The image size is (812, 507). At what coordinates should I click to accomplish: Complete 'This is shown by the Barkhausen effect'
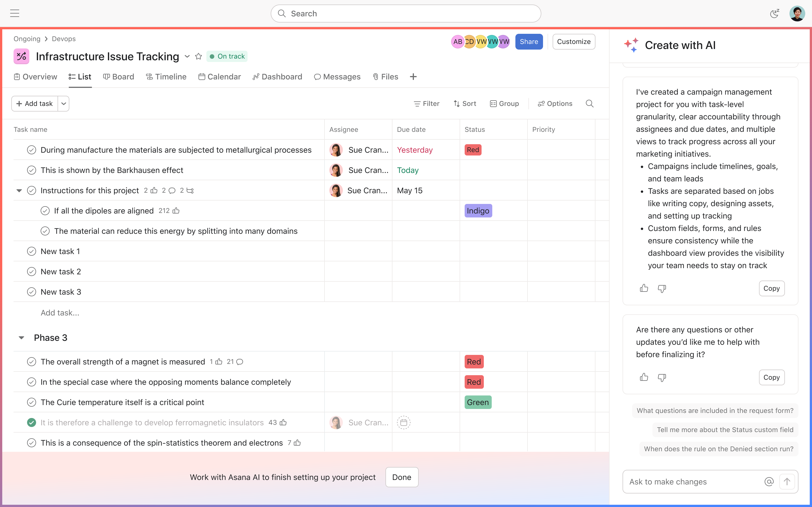(32, 170)
